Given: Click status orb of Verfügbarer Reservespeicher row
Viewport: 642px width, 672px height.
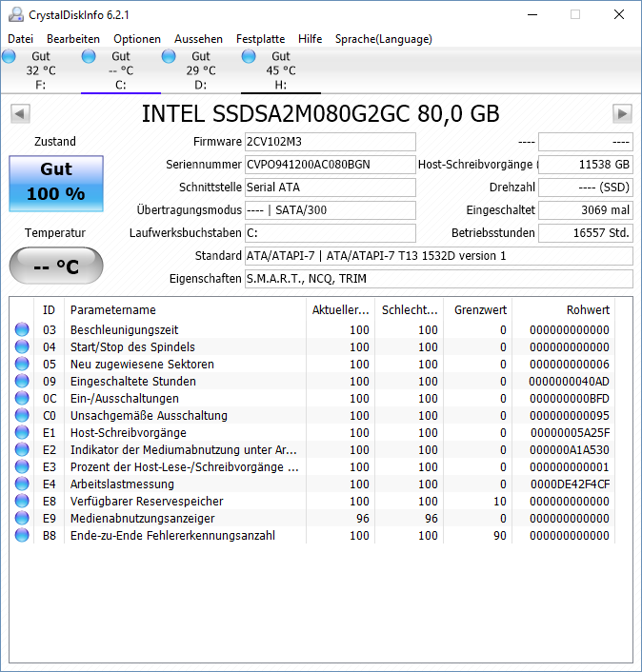Looking at the screenshot, I should point(22,501).
